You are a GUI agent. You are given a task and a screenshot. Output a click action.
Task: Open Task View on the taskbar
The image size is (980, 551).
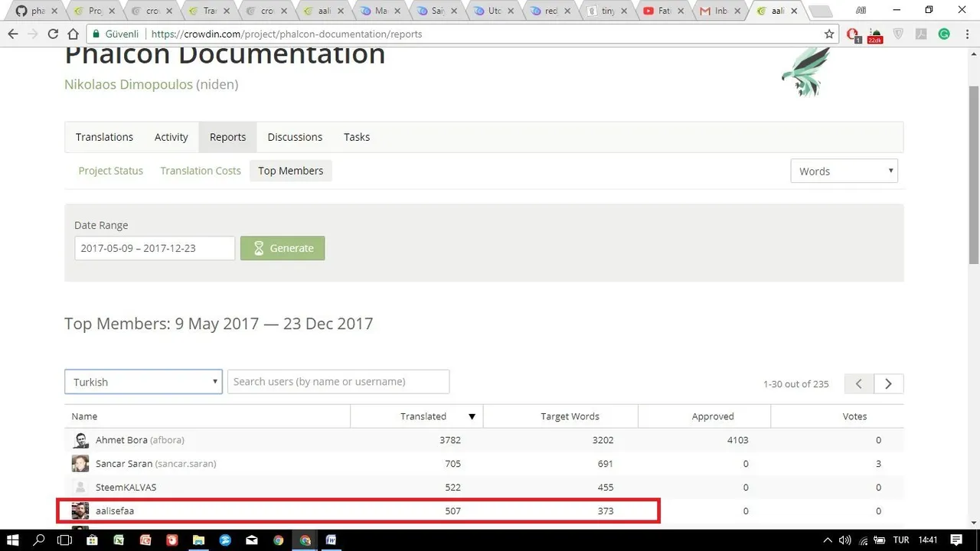coord(65,540)
